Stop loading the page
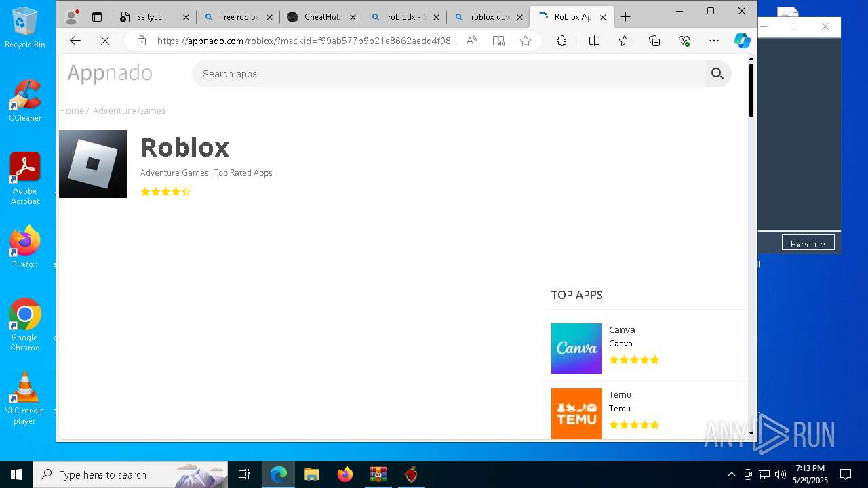 105,41
